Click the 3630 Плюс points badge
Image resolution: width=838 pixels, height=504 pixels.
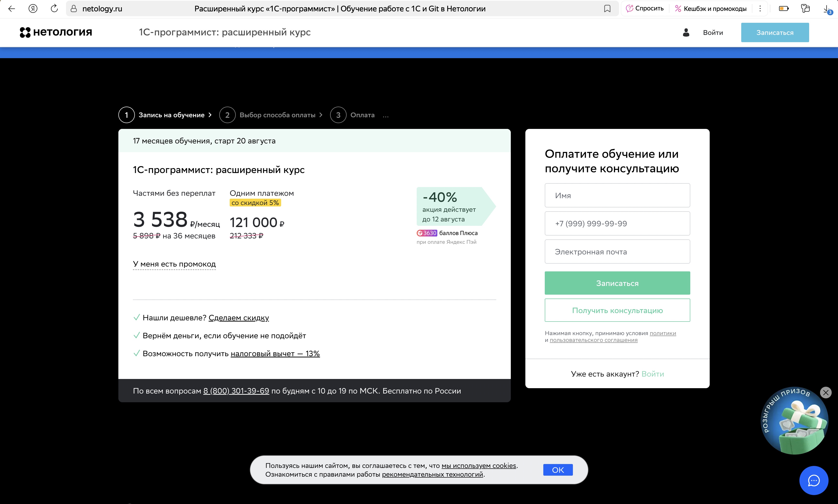[427, 233]
